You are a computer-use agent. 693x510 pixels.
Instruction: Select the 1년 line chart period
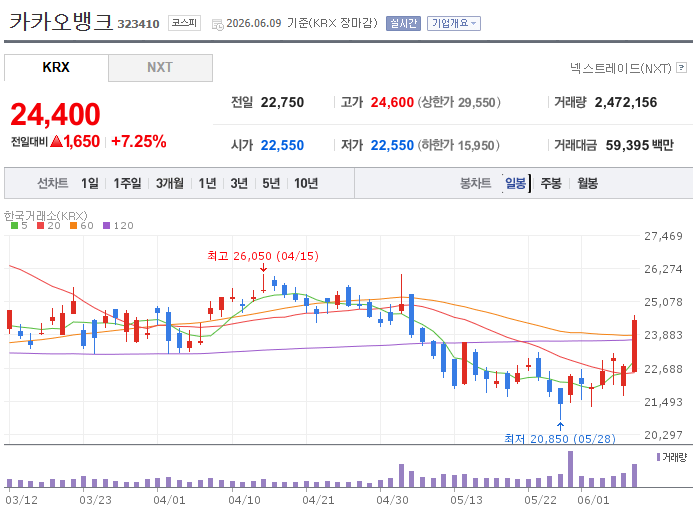pyautogui.click(x=207, y=183)
